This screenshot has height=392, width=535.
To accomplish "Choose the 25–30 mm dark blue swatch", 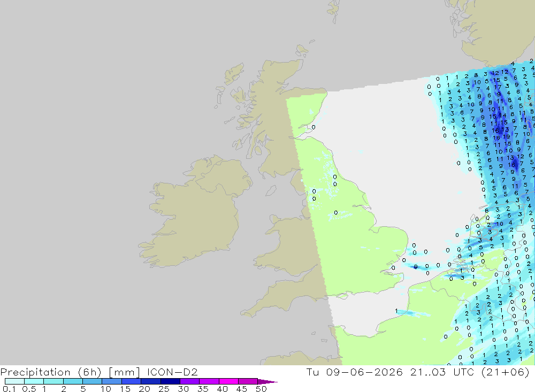I will click(170, 381).
